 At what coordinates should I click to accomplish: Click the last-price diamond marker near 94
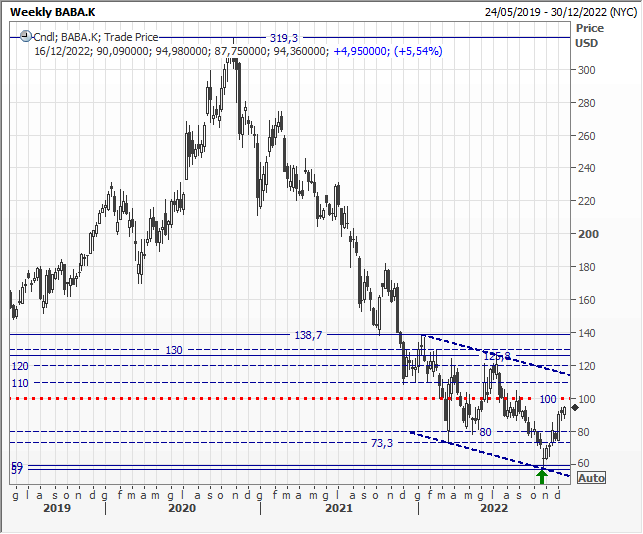pyautogui.click(x=575, y=407)
